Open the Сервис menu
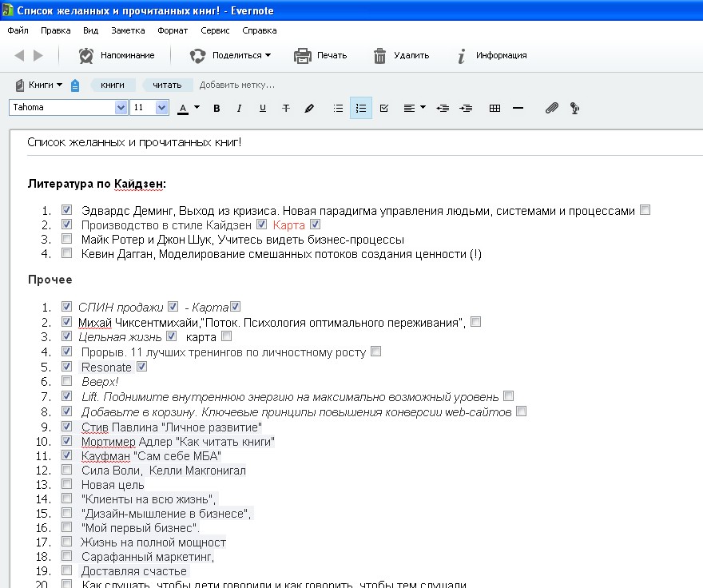 click(x=215, y=30)
